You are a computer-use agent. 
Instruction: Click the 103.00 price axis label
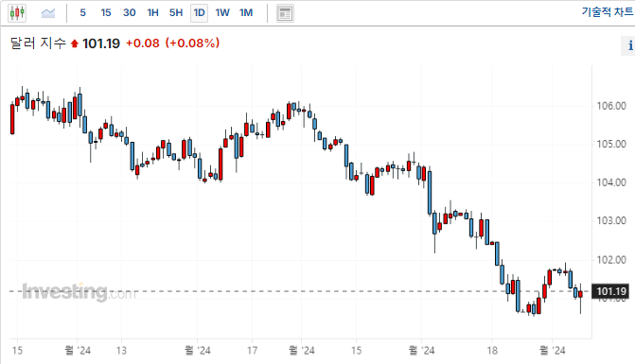point(611,221)
